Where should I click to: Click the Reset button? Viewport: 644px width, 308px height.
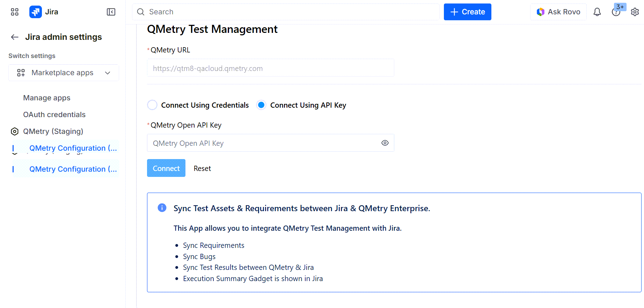(x=202, y=169)
